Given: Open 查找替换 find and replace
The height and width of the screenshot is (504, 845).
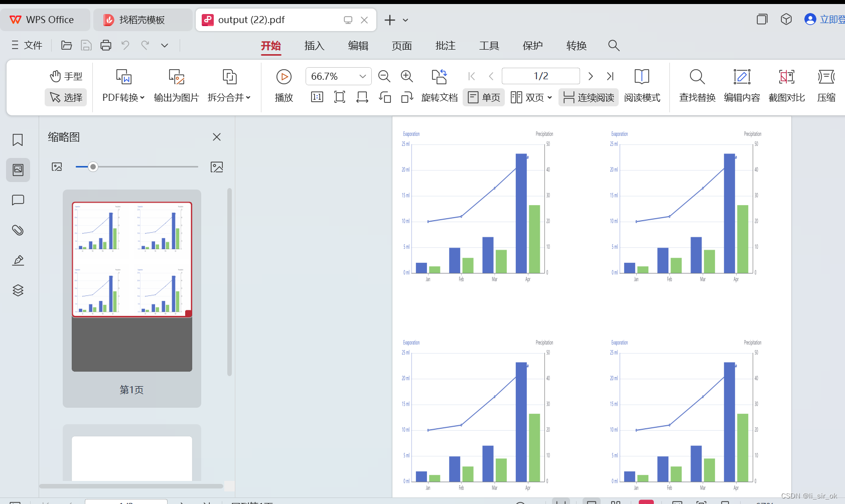Looking at the screenshot, I should (x=697, y=86).
